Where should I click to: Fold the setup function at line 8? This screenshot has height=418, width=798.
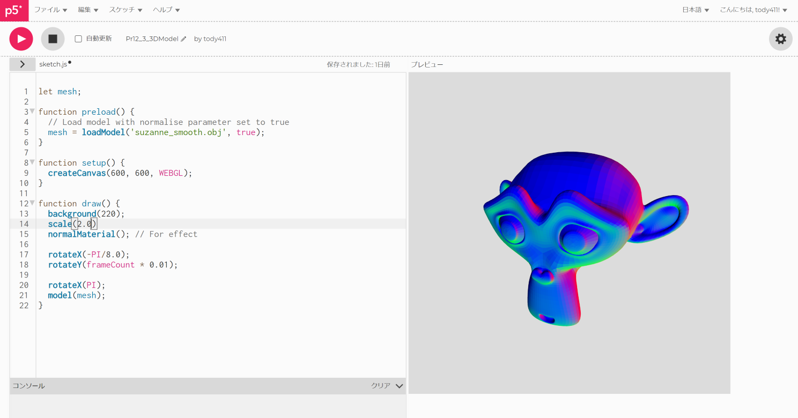pyautogui.click(x=32, y=162)
